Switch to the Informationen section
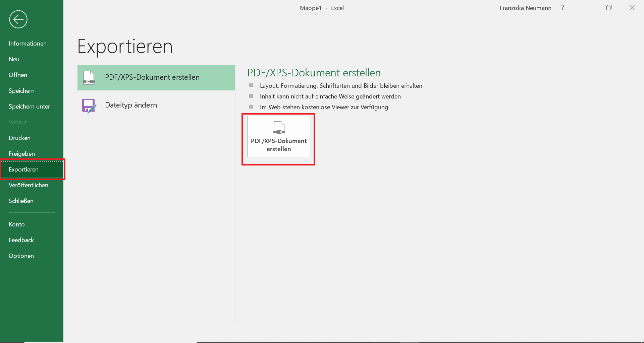644x343 pixels. tap(28, 43)
